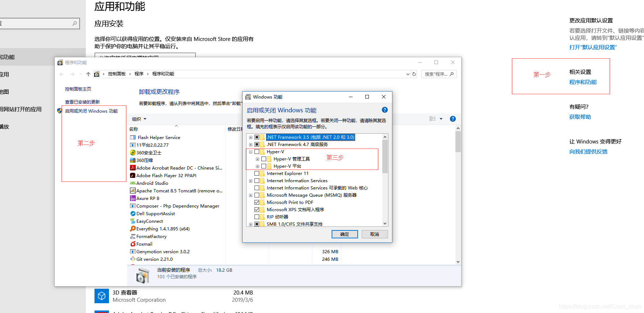Click the 取消 button

[x=375, y=234]
